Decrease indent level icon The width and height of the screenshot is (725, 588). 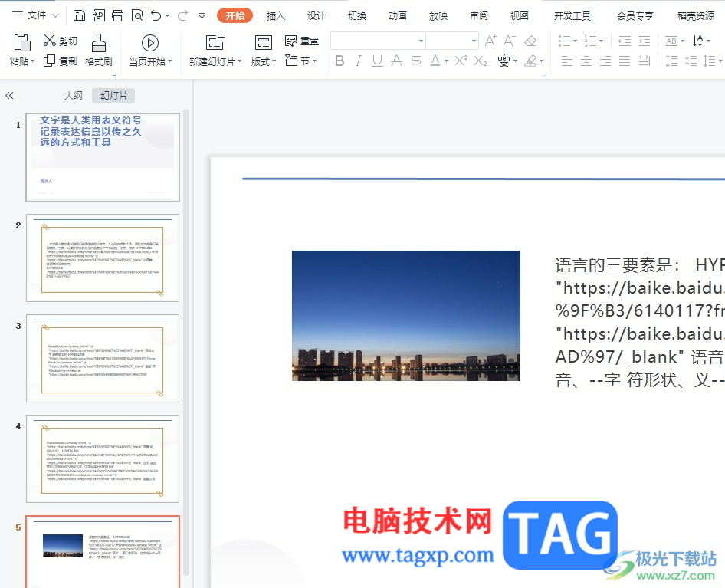(x=625, y=41)
